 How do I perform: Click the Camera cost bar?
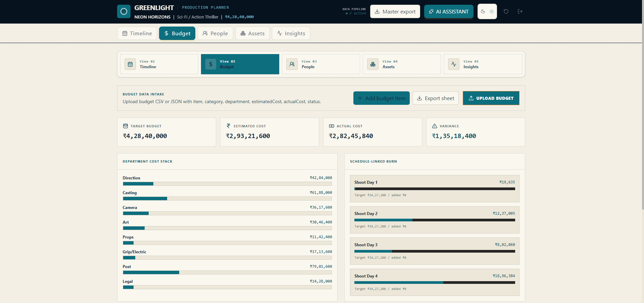click(227, 213)
